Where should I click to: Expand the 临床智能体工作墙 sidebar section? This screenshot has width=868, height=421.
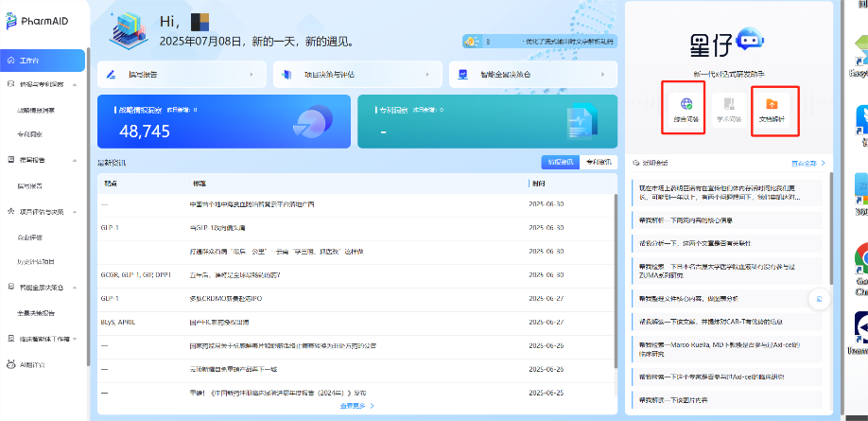[75, 338]
